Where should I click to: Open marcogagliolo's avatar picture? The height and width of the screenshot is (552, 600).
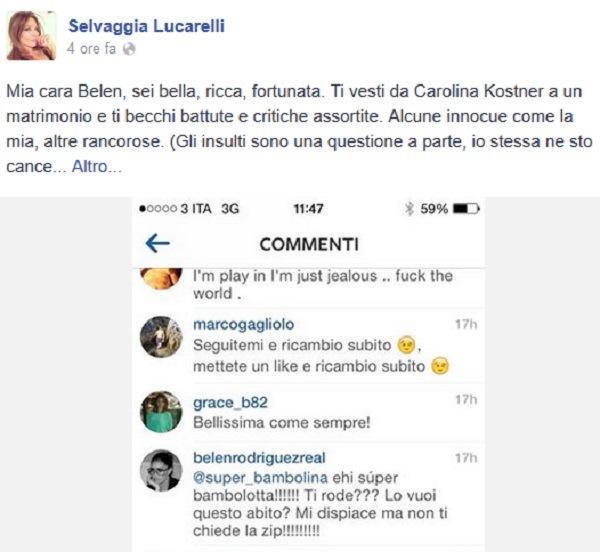[161, 337]
